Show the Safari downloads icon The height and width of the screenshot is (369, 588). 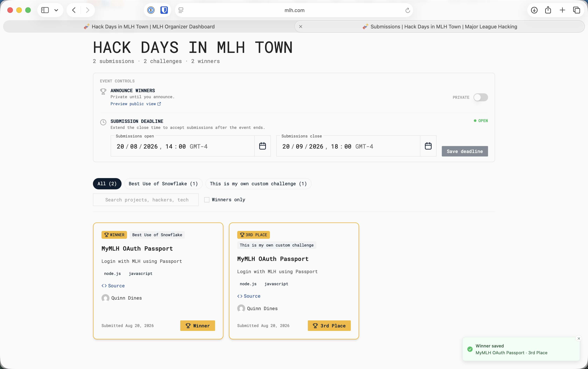(534, 10)
